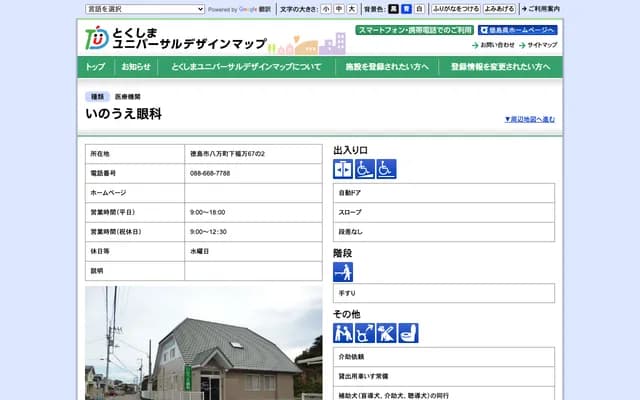This screenshot has width=640, height=400.
Task: Click the 説明 row label
Action: click(97, 271)
